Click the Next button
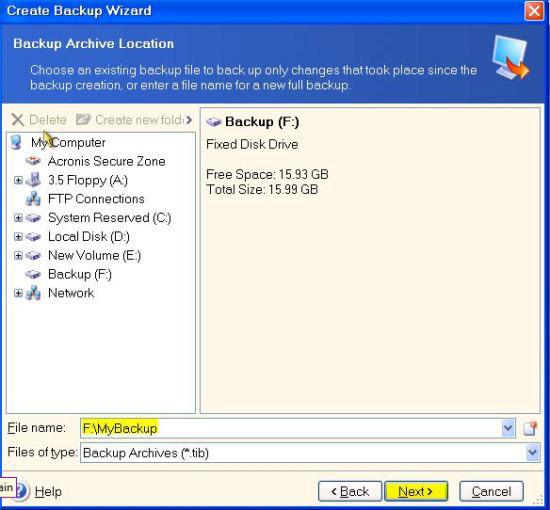 pyautogui.click(x=416, y=491)
